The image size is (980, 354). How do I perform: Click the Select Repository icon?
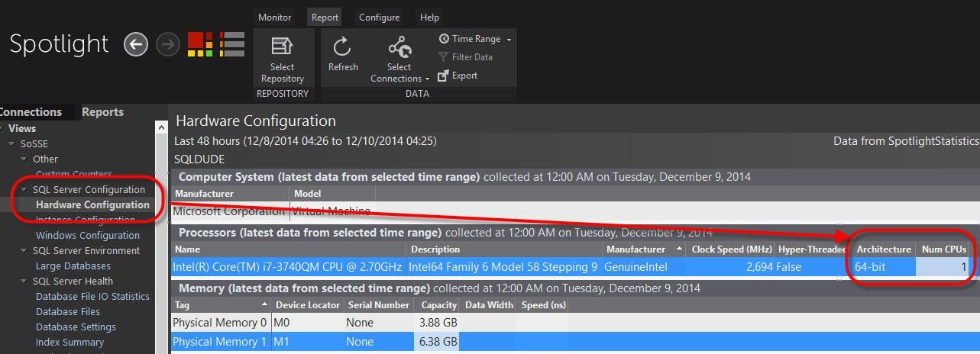tap(282, 46)
